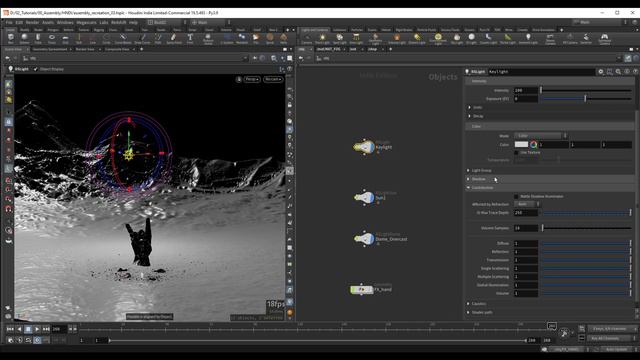Screen dimensions: 640x360
Task: Open parameter pane gear settings icon
Action: click(x=600, y=71)
